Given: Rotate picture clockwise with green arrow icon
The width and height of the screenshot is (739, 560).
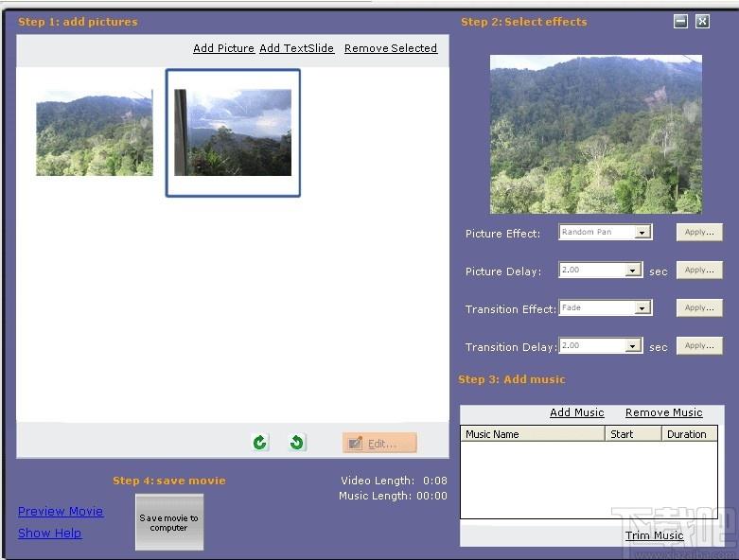Looking at the screenshot, I should click(x=259, y=443).
